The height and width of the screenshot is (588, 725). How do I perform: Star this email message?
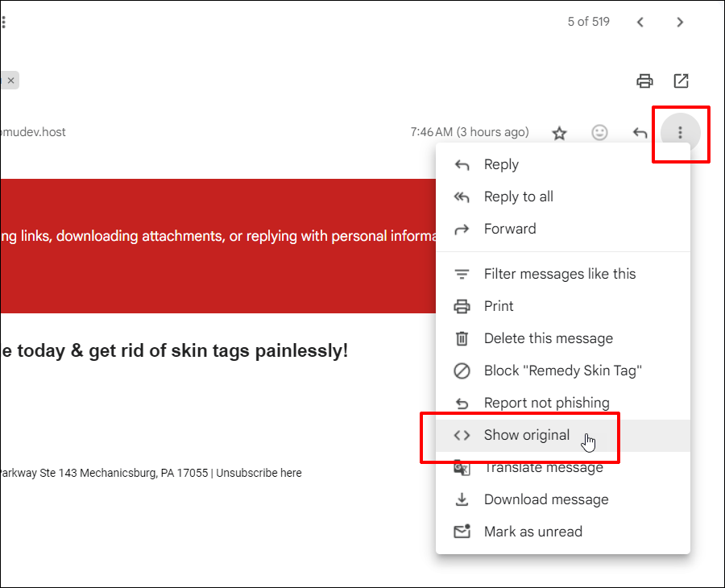pyautogui.click(x=559, y=132)
